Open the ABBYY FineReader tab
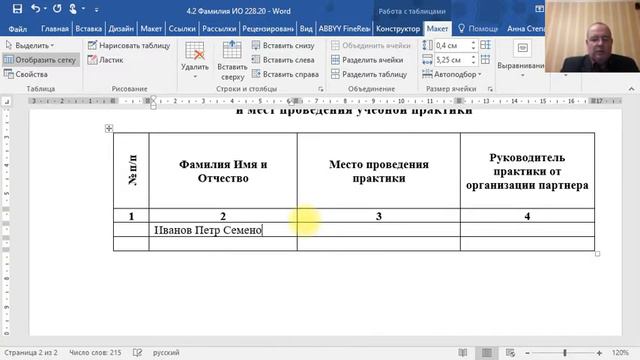Screen dimensions: 640x360 pyautogui.click(x=344, y=29)
